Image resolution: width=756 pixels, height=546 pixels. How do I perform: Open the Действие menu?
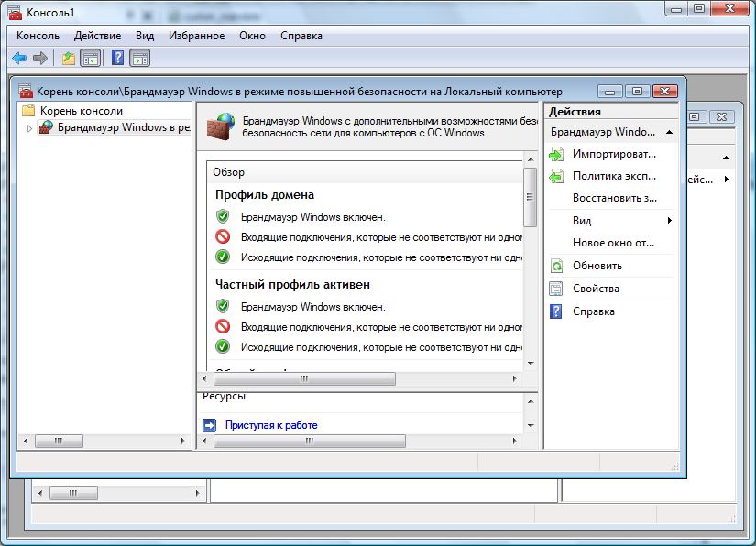coord(97,36)
